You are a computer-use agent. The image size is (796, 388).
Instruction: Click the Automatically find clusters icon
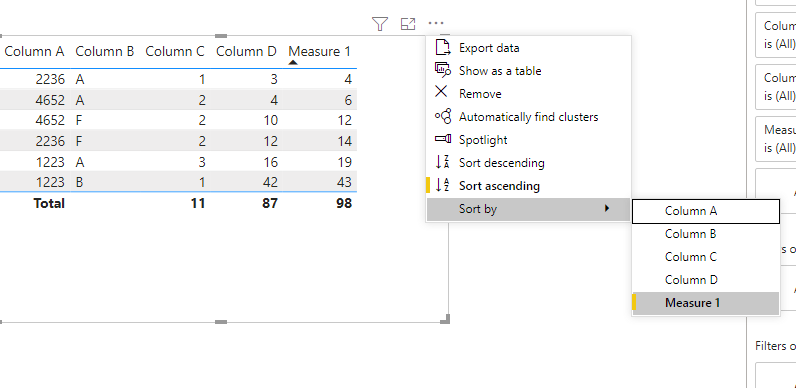443,117
